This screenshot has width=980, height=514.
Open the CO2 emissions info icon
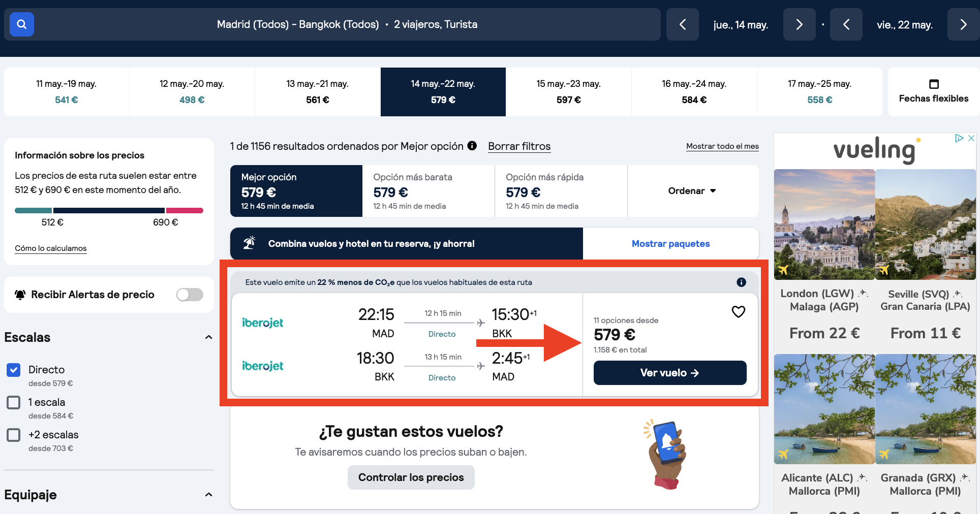click(x=741, y=282)
